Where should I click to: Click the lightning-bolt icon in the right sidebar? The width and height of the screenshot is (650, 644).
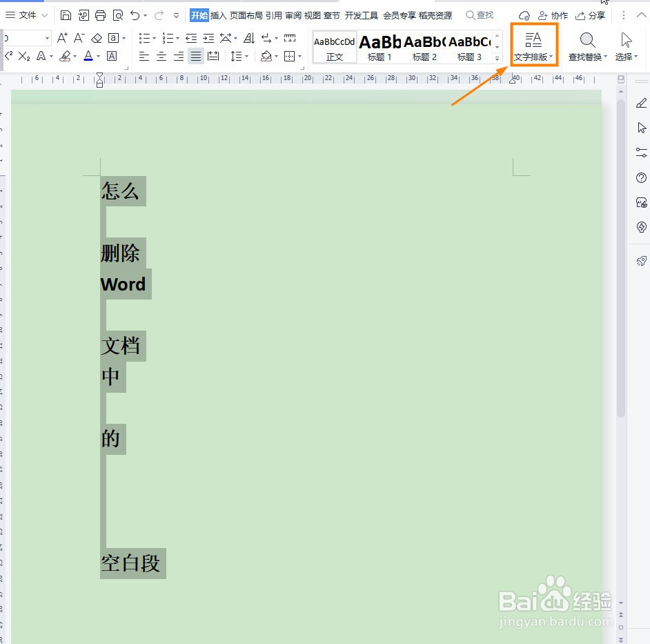(x=641, y=227)
